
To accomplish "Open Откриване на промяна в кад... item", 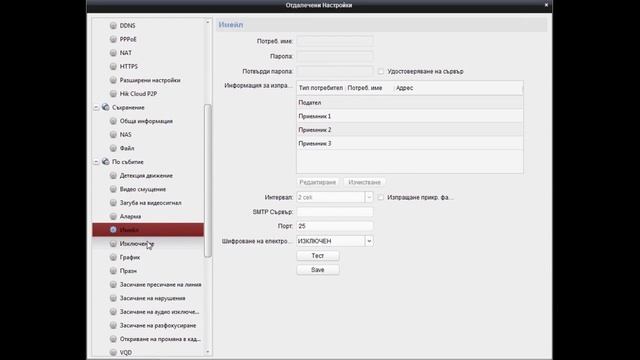I will (x=160, y=339).
